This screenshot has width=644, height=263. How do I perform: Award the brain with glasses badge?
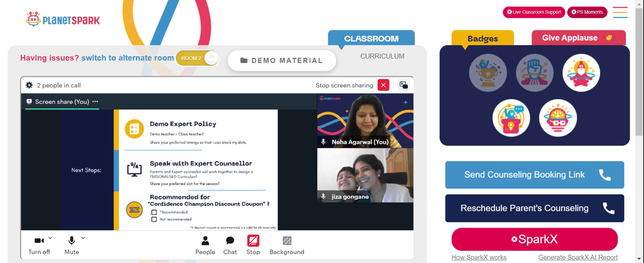[x=558, y=118]
